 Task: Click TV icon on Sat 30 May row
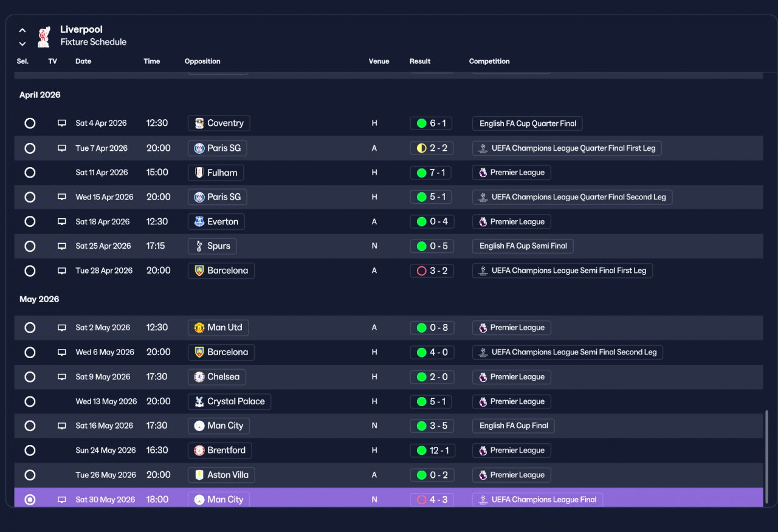[61, 500]
